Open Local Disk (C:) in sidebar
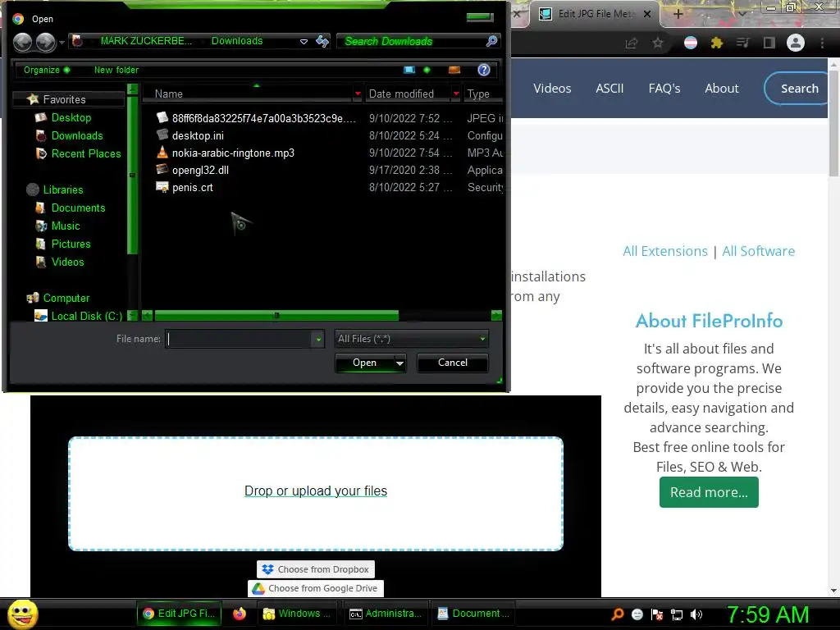This screenshot has width=840, height=630. [87, 316]
